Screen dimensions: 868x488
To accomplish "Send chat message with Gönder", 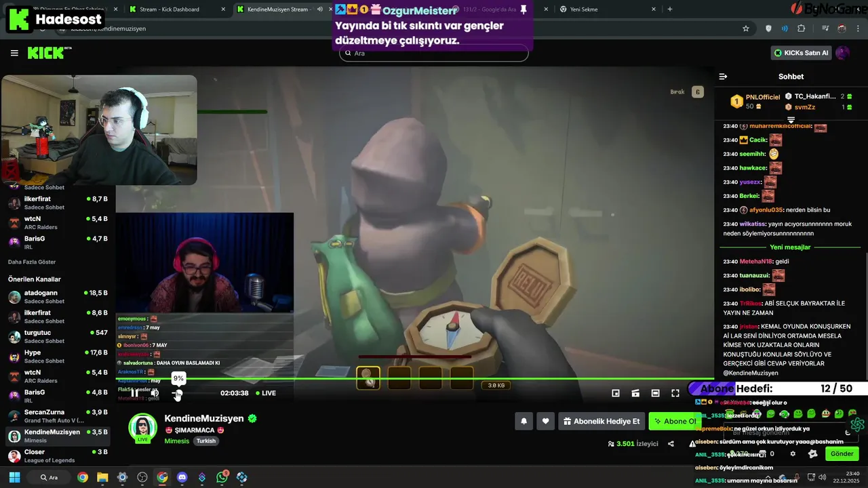I will pyautogui.click(x=842, y=453).
